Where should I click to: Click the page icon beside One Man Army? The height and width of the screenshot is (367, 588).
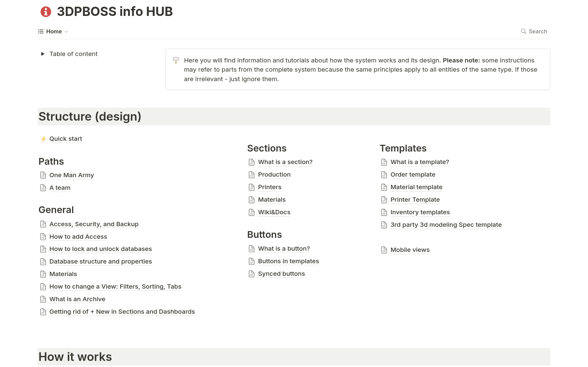pos(43,175)
